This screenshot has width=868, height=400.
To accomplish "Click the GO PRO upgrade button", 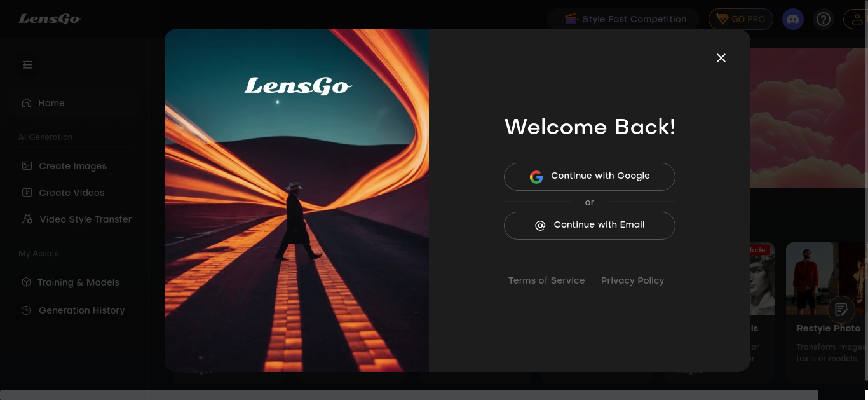I will [x=741, y=19].
